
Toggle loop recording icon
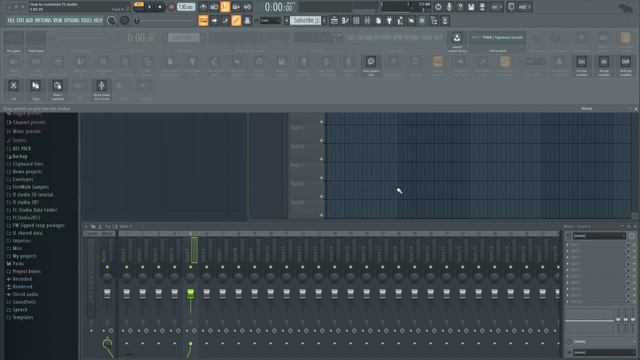247,7
